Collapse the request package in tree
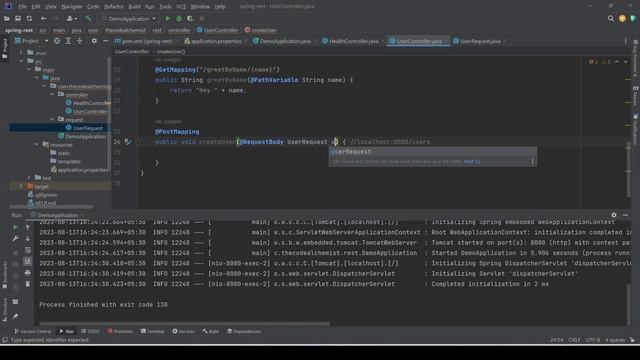The width and height of the screenshot is (640, 360). coord(52,119)
